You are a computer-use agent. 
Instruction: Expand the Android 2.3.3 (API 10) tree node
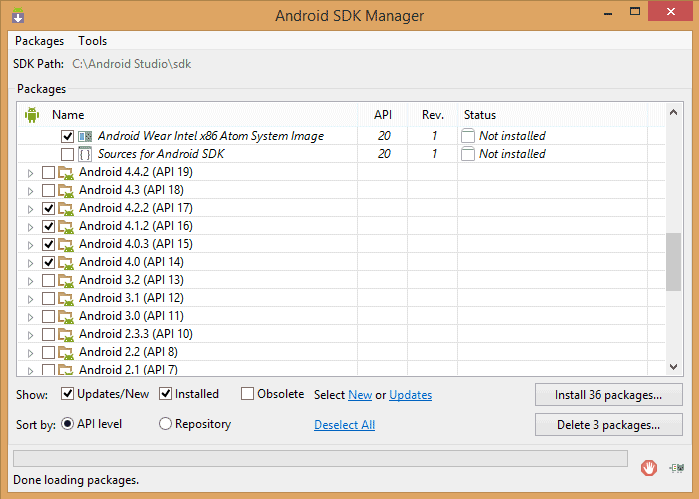tap(30, 335)
